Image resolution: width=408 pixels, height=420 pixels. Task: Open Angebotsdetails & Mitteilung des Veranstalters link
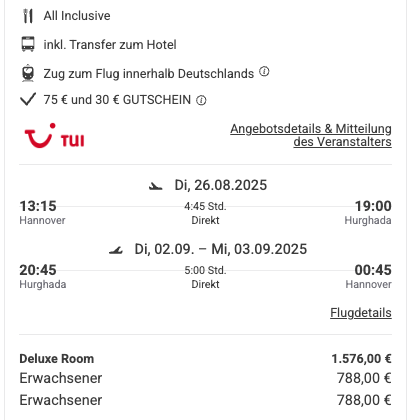pyautogui.click(x=311, y=135)
